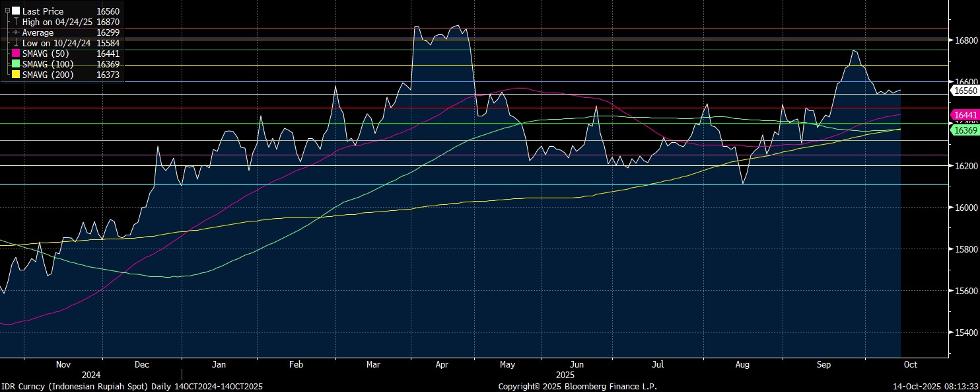The image size is (980, 392).
Task: Click the green 16369 axis price tag
Action: pyautogui.click(x=963, y=131)
